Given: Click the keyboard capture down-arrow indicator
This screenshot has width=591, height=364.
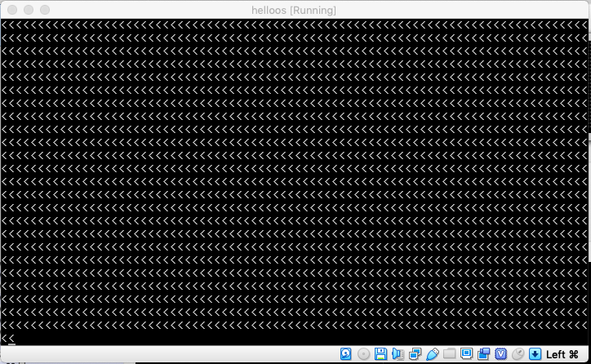Looking at the screenshot, I should (535, 354).
